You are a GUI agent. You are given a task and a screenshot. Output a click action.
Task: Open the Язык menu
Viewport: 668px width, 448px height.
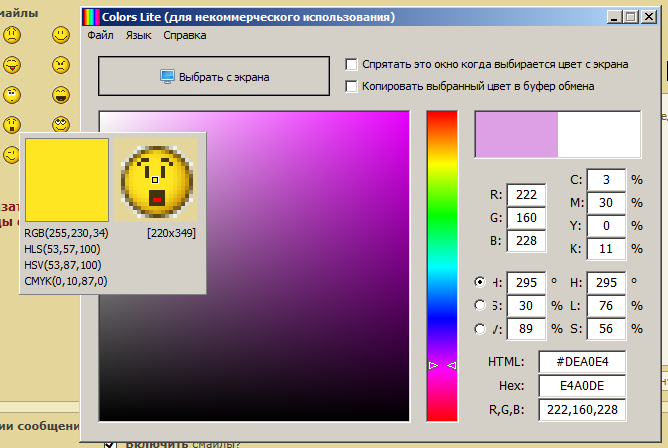(x=139, y=35)
